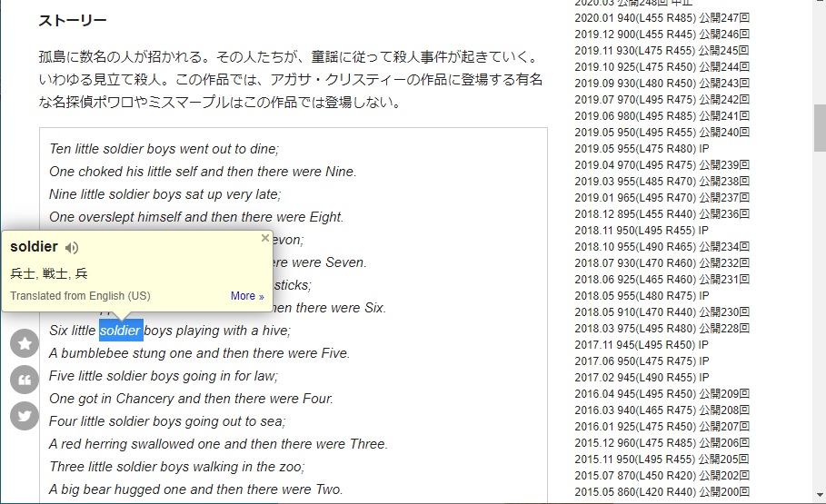Open More translation details link
The width and height of the screenshot is (826, 504).
tap(247, 296)
